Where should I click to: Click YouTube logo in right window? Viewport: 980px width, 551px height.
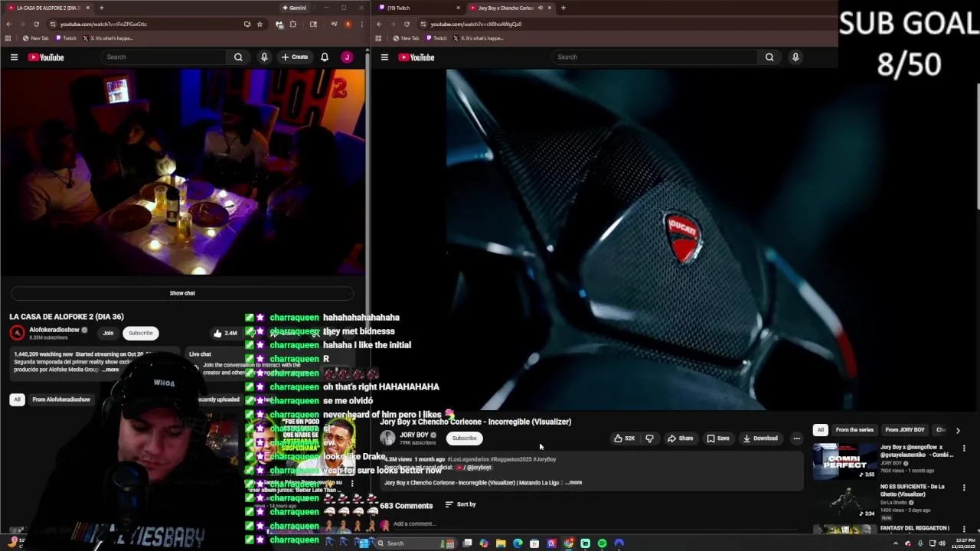pyautogui.click(x=416, y=57)
